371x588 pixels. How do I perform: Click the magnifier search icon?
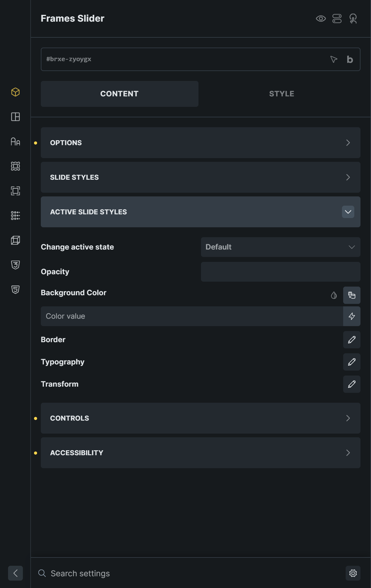42,573
